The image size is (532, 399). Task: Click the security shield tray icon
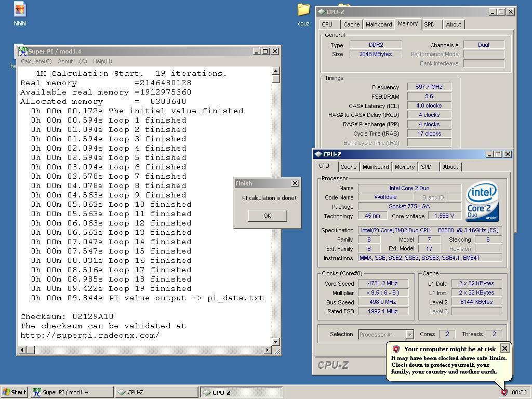[x=504, y=392]
